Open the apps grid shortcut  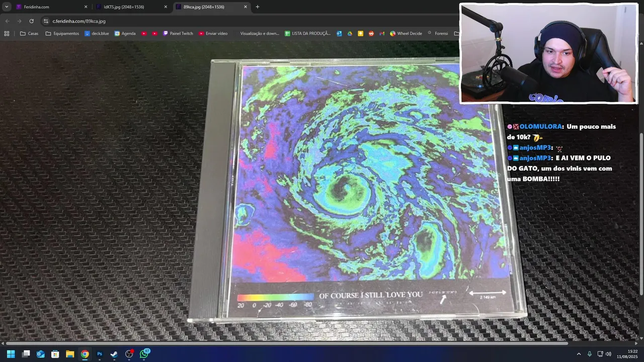(x=7, y=34)
